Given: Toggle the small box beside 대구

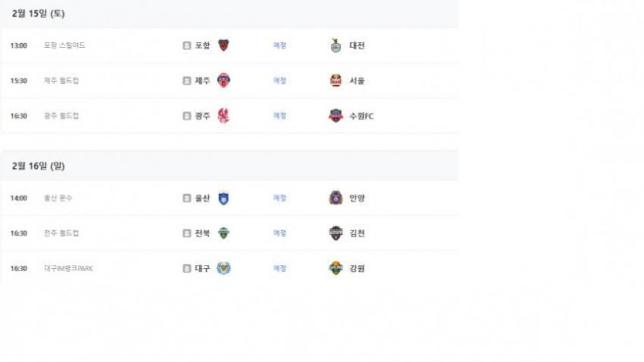Looking at the screenshot, I should pyautogui.click(x=187, y=269).
